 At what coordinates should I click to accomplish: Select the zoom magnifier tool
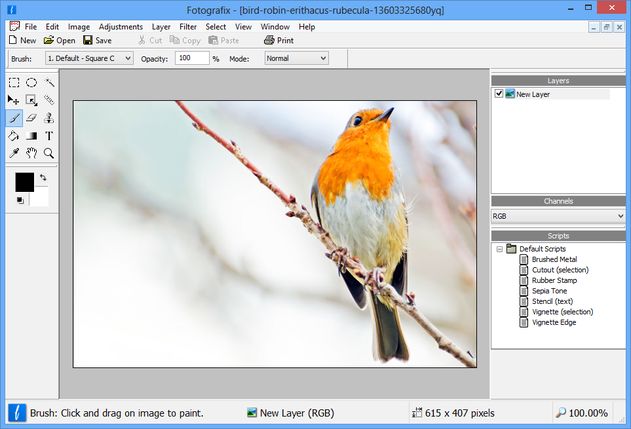pyautogui.click(x=49, y=153)
